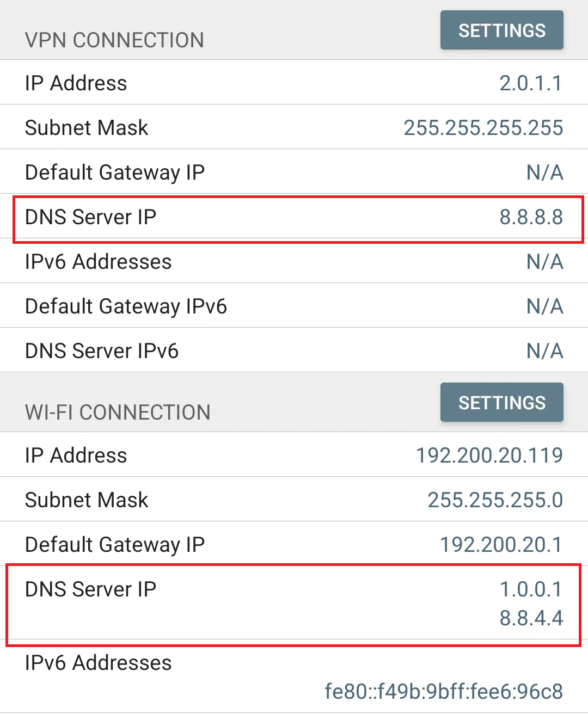Tap the Wi-Fi subnet mask 255.255.255.0
This screenshot has height=714, width=588.
point(495,500)
